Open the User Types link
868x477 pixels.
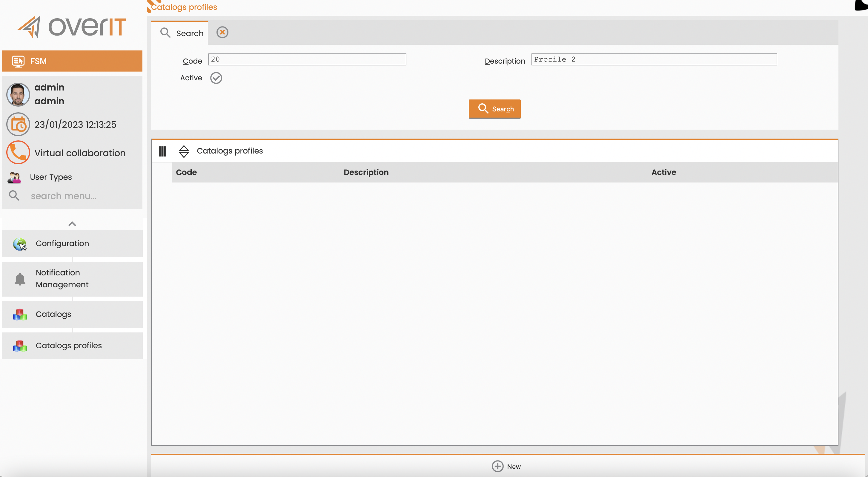51,177
